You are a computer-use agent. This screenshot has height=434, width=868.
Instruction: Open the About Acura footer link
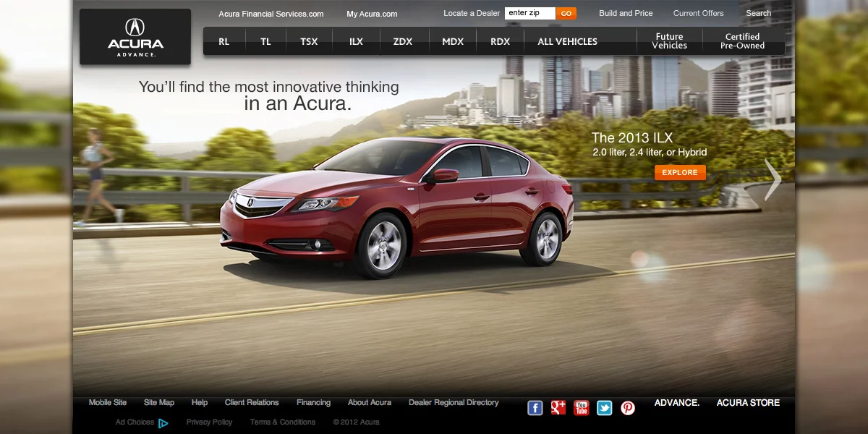(370, 403)
